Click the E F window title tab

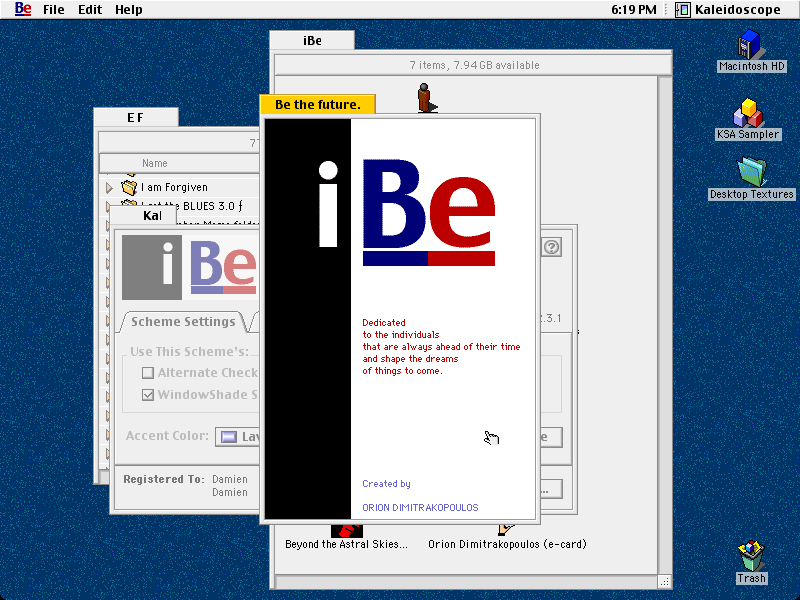(x=136, y=117)
